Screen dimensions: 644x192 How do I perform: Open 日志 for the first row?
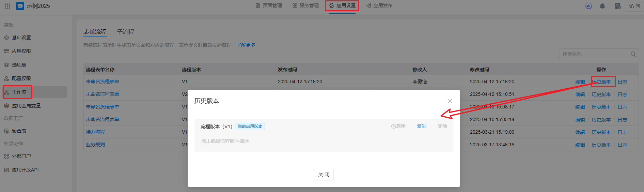click(x=622, y=82)
